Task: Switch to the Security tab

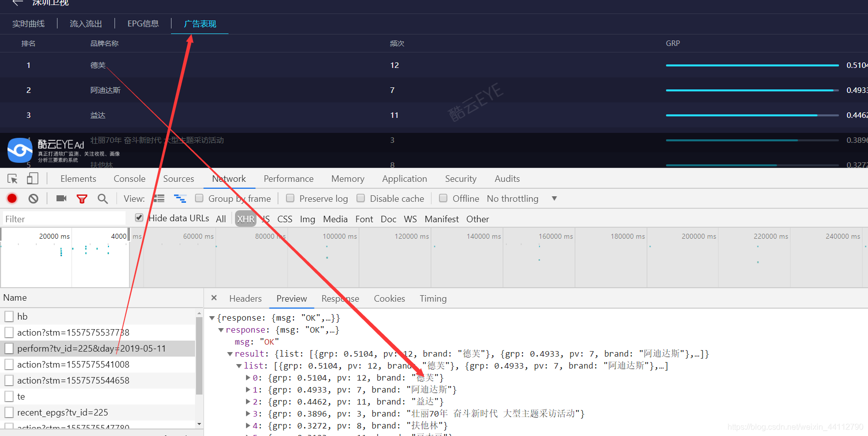Action: point(460,179)
